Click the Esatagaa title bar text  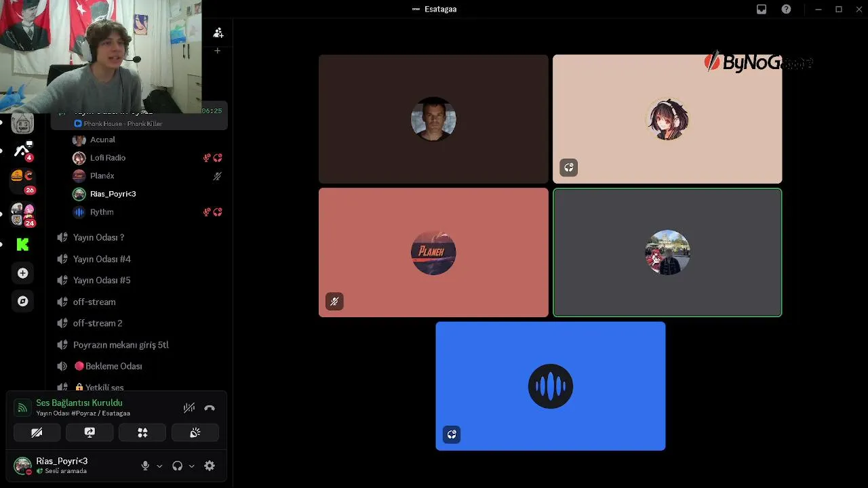441,9
